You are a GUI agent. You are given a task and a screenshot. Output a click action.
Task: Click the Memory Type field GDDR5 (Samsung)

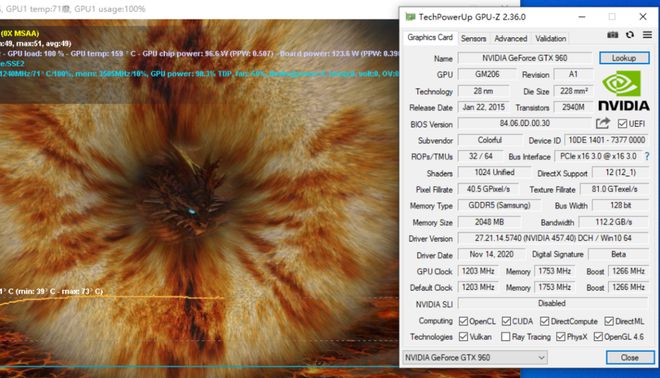tap(499, 205)
